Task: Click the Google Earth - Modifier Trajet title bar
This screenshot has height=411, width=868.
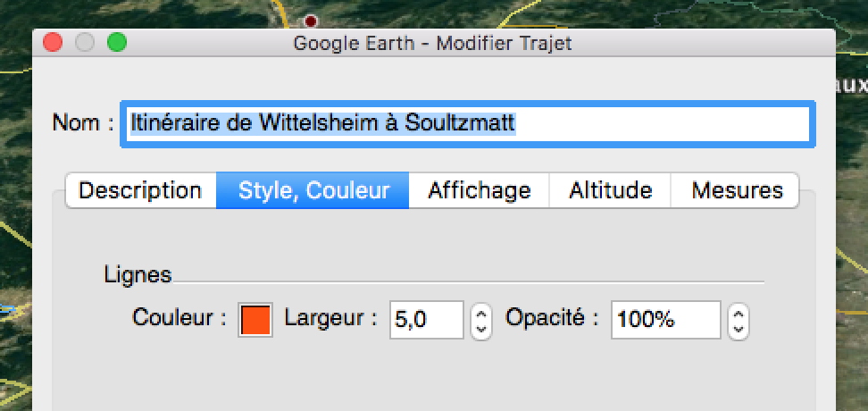Action: (432, 43)
